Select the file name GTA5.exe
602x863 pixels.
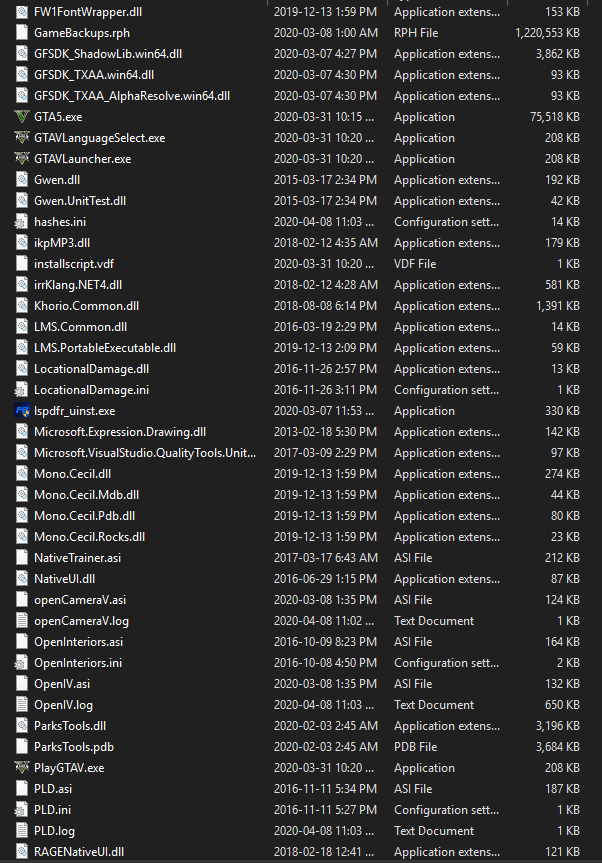[x=58, y=117]
